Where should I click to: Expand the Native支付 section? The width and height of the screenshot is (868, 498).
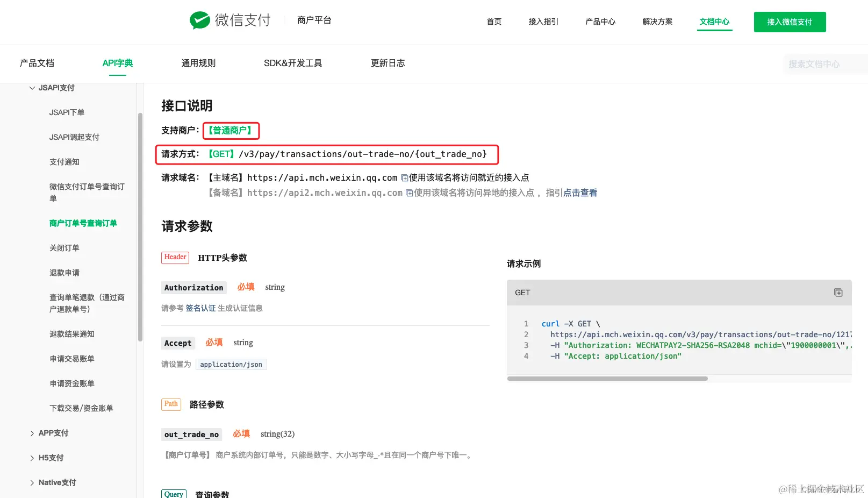pos(56,482)
